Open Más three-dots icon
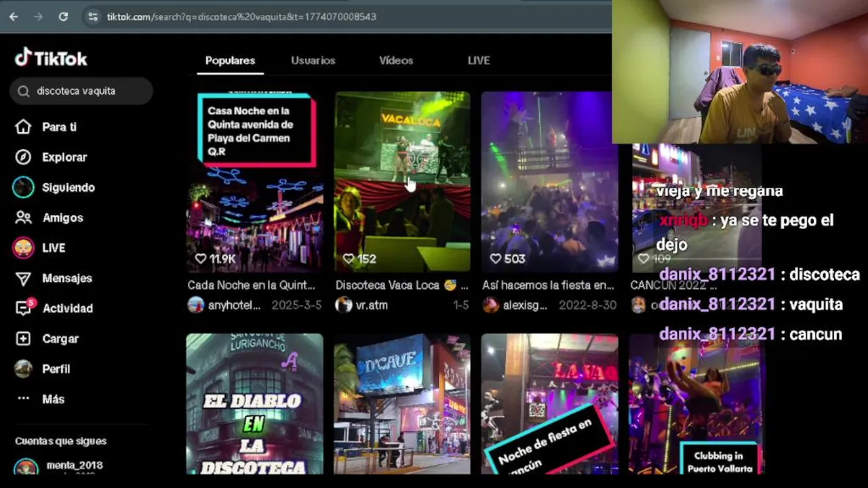 click(x=23, y=399)
